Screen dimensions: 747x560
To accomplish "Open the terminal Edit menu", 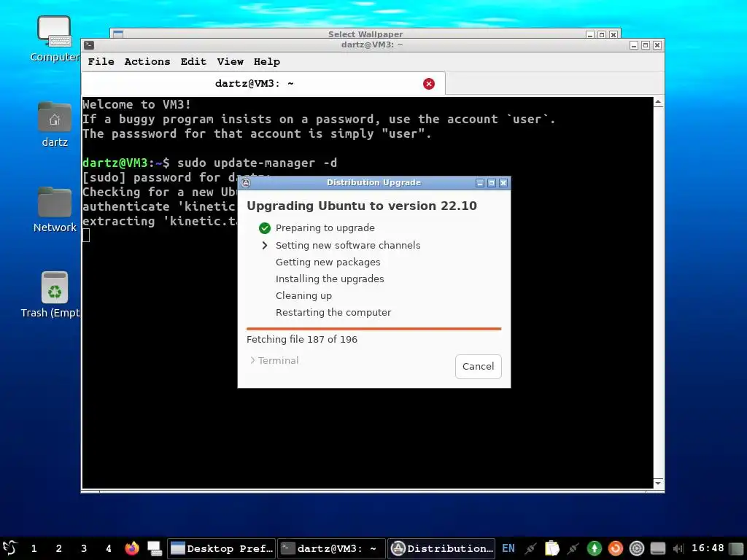I will [193, 61].
